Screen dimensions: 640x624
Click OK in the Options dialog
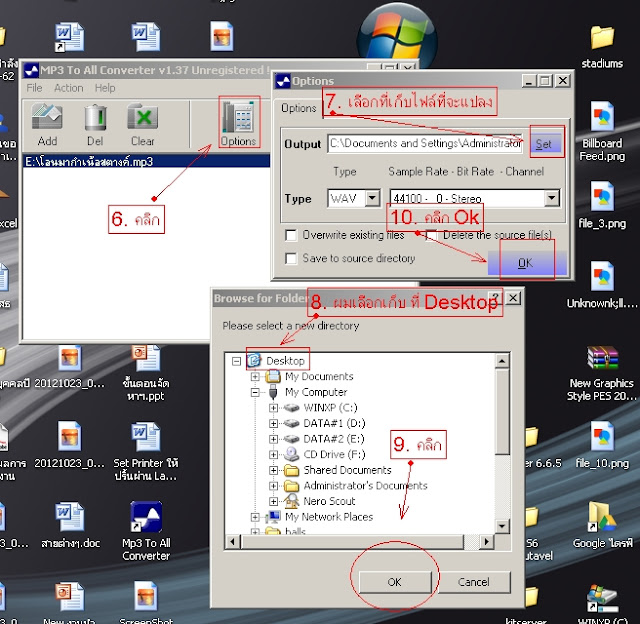pos(527,263)
